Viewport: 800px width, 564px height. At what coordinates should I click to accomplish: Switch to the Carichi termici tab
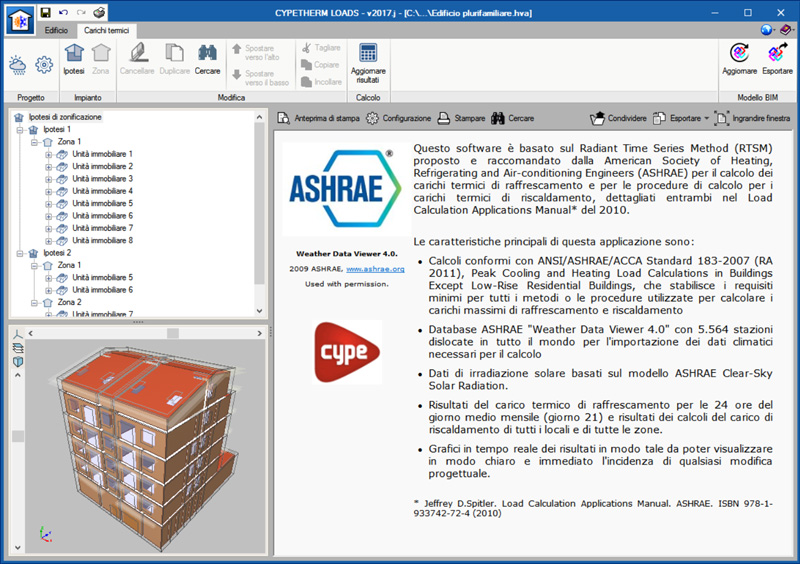(x=107, y=31)
